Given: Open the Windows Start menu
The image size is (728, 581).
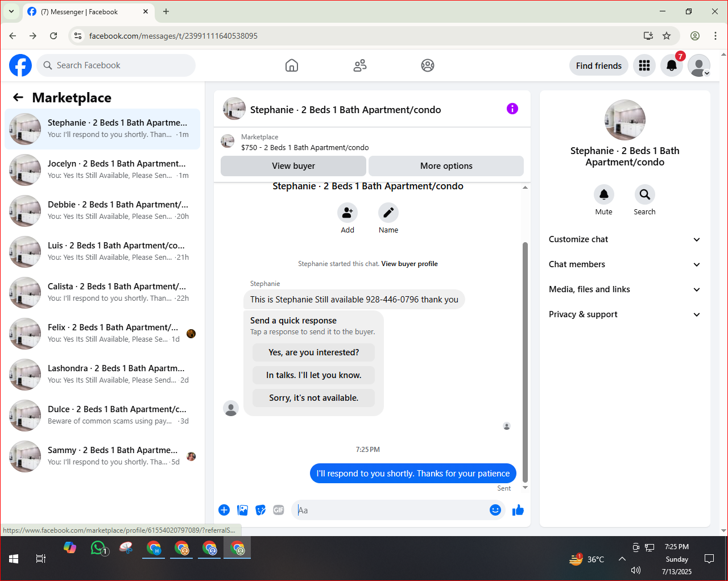Looking at the screenshot, I should (x=14, y=559).
